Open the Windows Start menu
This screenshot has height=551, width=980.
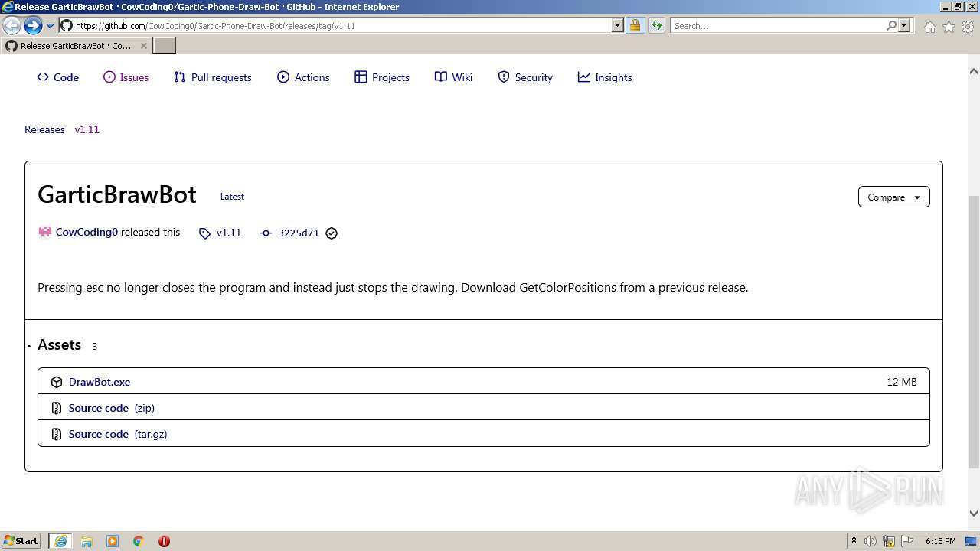tap(21, 540)
